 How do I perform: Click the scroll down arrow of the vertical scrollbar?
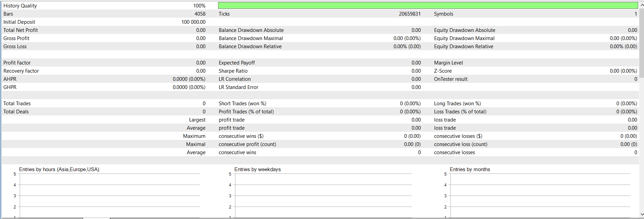click(642, 214)
